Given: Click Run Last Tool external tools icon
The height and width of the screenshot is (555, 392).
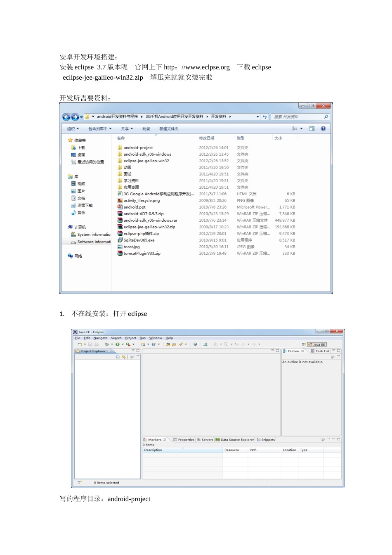Looking at the screenshot, I should [x=128, y=344].
